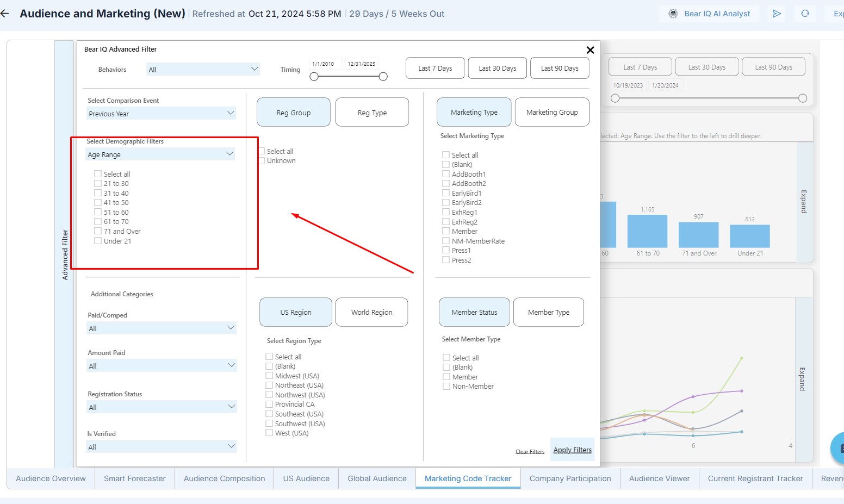Close the Bear IQ Advanced Filter dialog
This screenshot has width=844, height=504.
[x=590, y=50]
